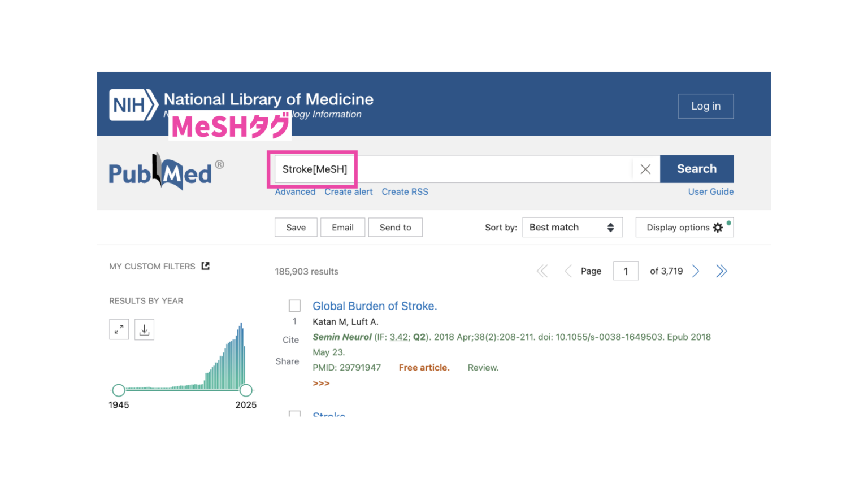The image size is (868, 488).
Task: Select the 1945 year range slider handle
Action: pyautogui.click(x=119, y=390)
